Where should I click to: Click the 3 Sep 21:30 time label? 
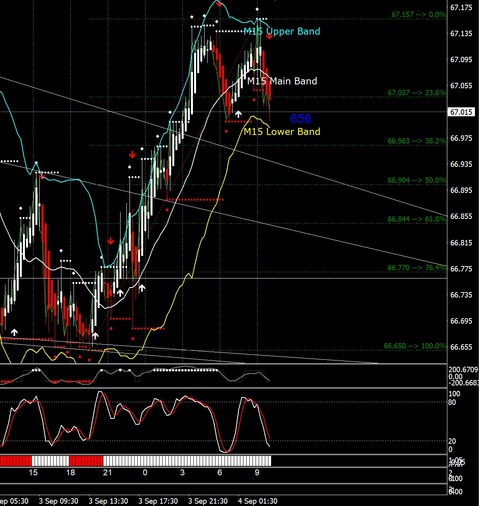[208, 501]
